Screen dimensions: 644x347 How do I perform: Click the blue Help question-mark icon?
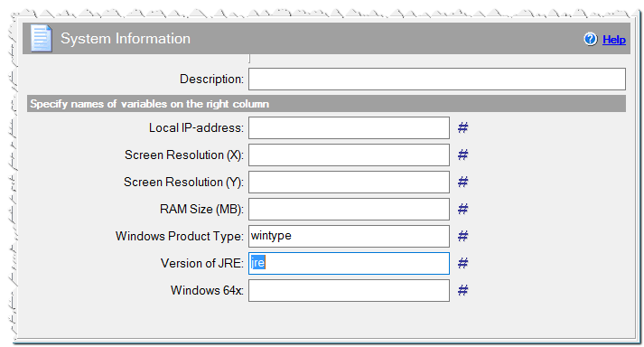(x=591, y=40)
